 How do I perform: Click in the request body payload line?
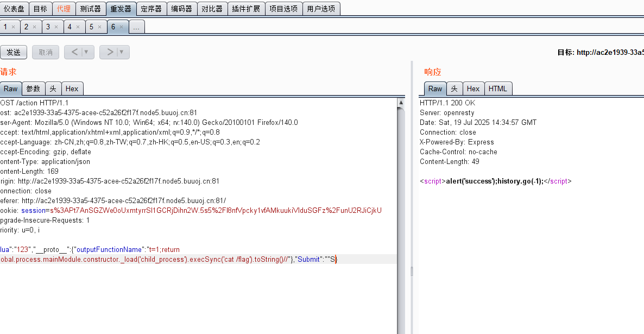168,259
